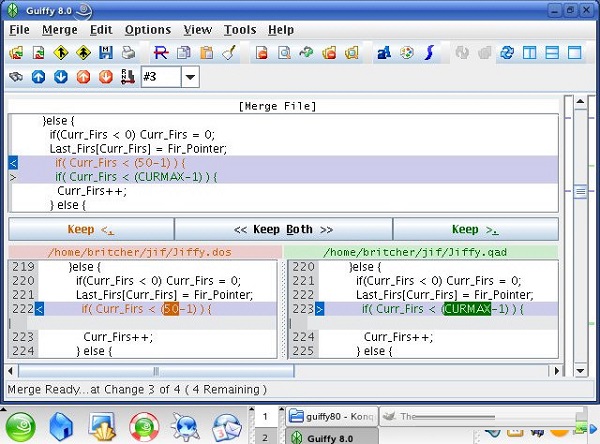The image size is (600, 444).
Task: Click the Keep > button
Action: coord(476,230)
